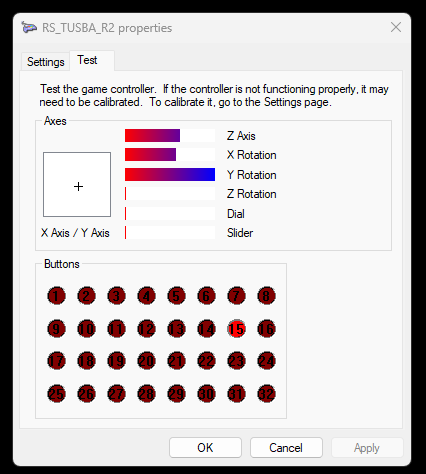Click button indicator 30
The height and width of the screenshot is (474, 426).
pos(206,394)
